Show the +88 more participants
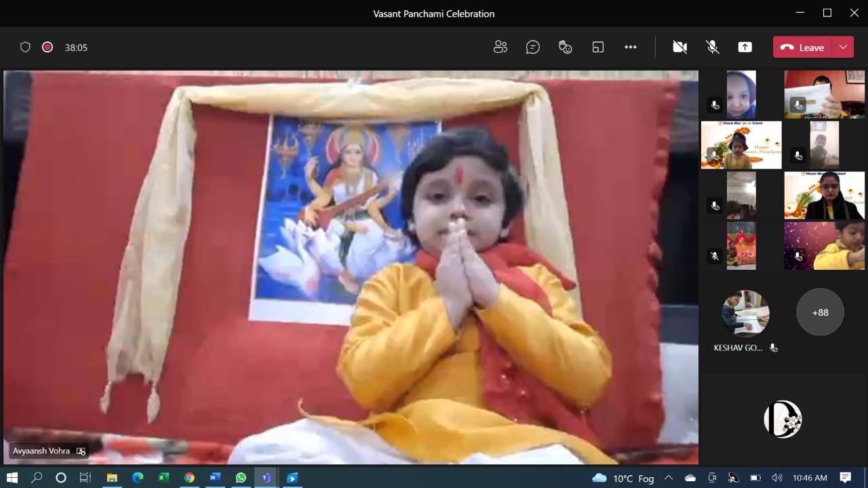This screenshot has width=868, height=488. [820, 312]
